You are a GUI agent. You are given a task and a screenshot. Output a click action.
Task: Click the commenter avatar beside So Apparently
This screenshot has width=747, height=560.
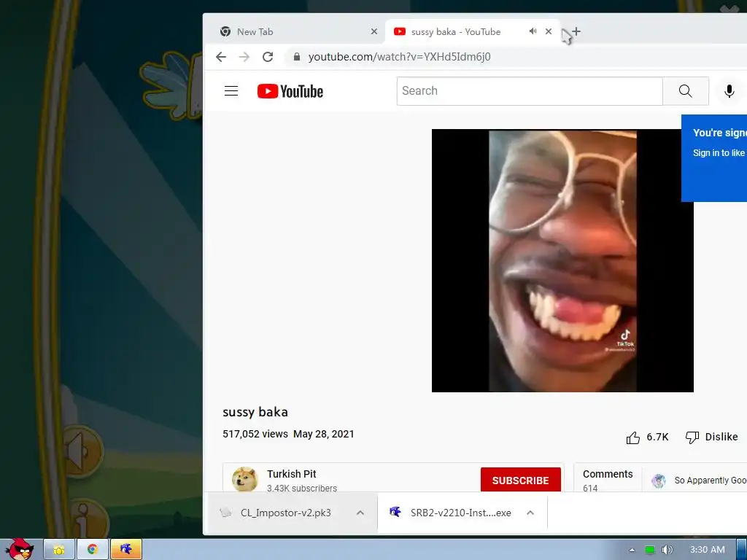659,481
